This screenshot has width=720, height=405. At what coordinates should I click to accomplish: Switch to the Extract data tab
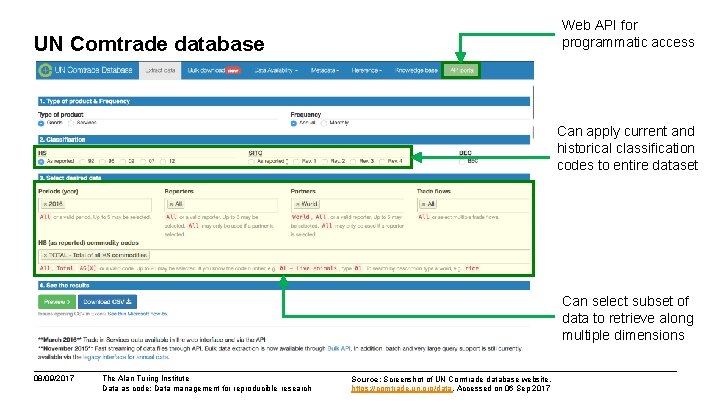(x=160, y=70)
